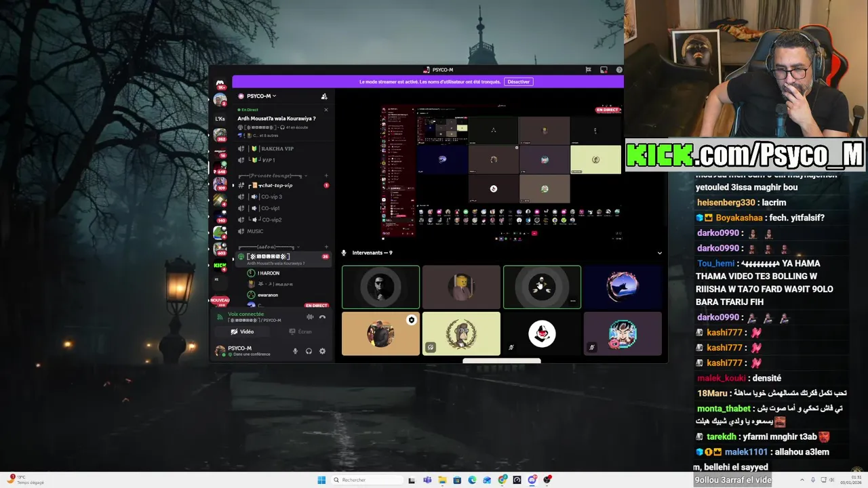Open the shared screen live stream view
Screen dimensions: 868x488
[501, 172]
